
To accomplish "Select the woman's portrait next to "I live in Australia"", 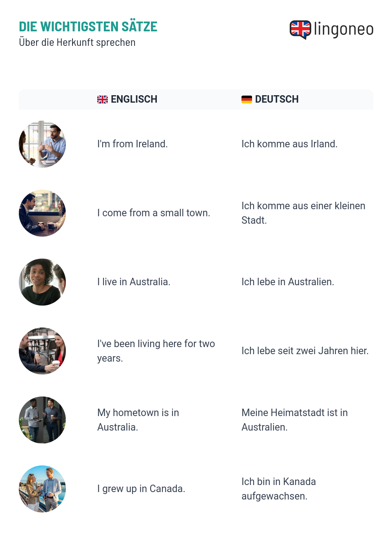I will [42, 282].
